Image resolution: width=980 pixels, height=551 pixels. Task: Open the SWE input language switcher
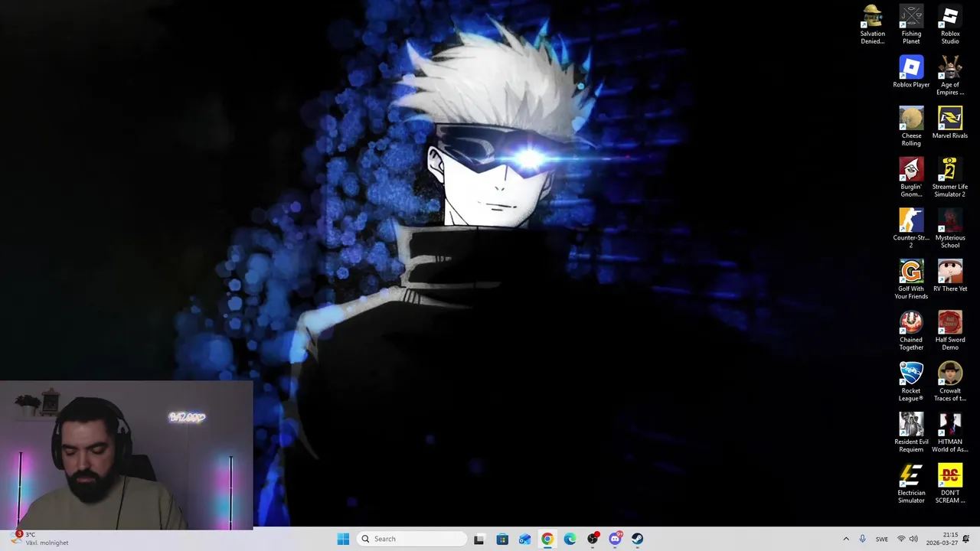click(882, 539)
